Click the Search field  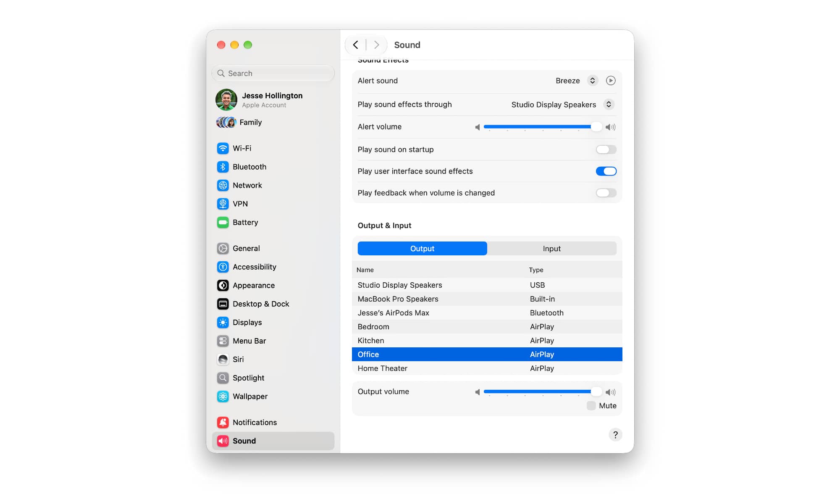[x=273, y=73]
